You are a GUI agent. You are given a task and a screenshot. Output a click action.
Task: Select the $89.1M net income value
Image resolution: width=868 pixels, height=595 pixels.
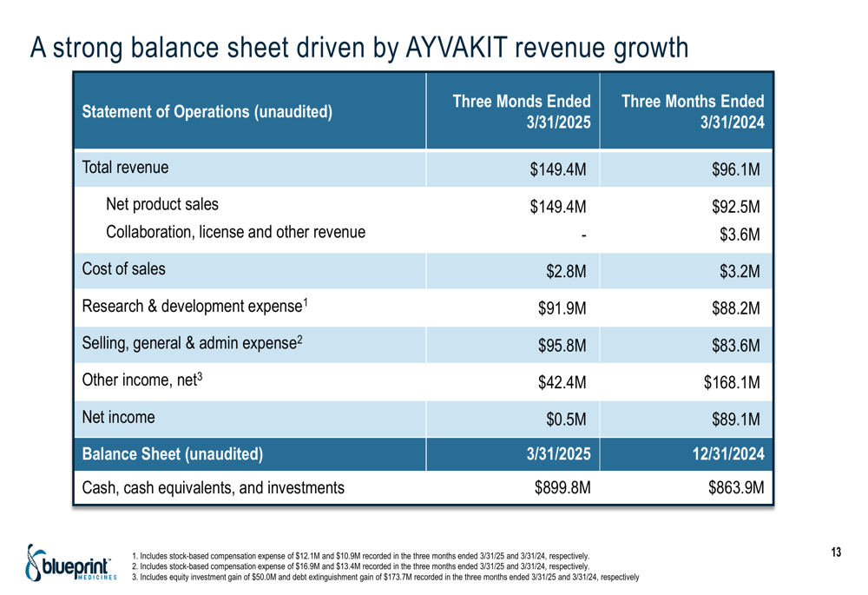(x=736, y=420)
